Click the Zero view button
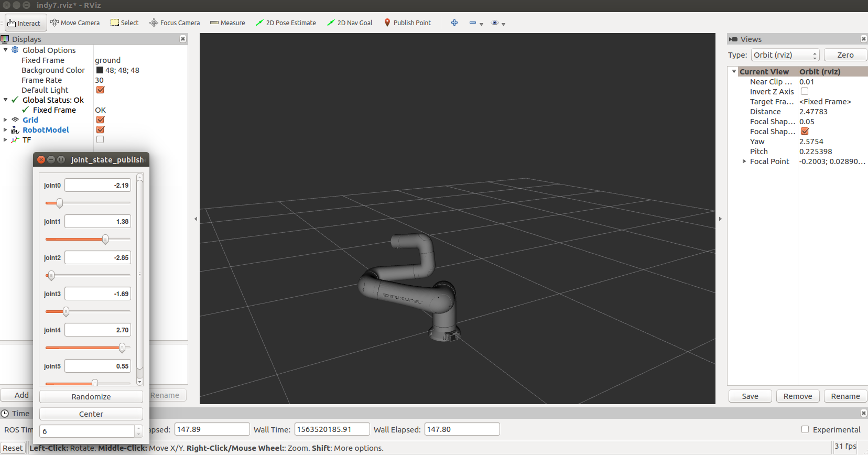Viewport: 868px width, 455px height. [x=845, y=55]
